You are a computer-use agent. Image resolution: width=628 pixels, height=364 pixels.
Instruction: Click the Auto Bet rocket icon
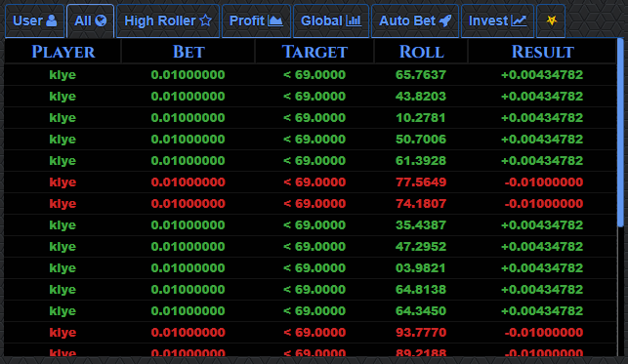445,20
